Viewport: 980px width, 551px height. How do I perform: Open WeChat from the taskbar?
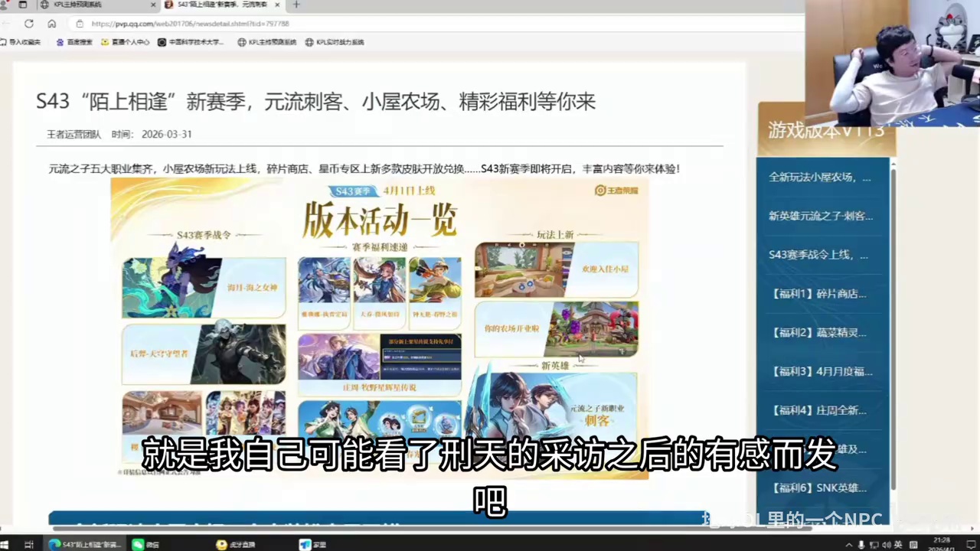(x=138, y=544)
